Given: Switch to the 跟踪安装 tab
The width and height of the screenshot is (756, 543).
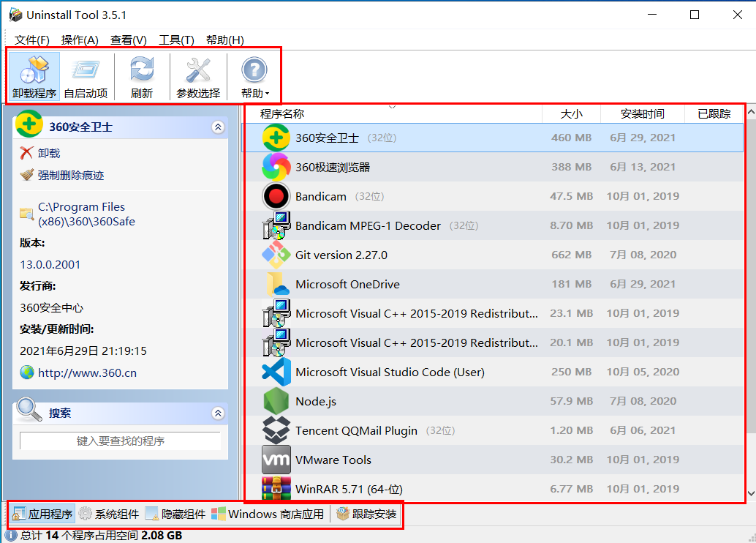Looking at the screenshot, I should [x=367, y=514].
